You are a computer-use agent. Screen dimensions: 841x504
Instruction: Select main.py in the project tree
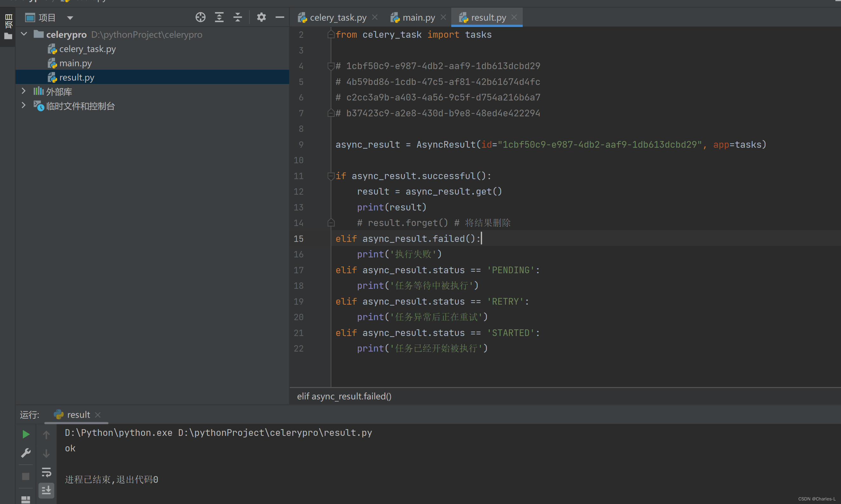pos(76,63)
